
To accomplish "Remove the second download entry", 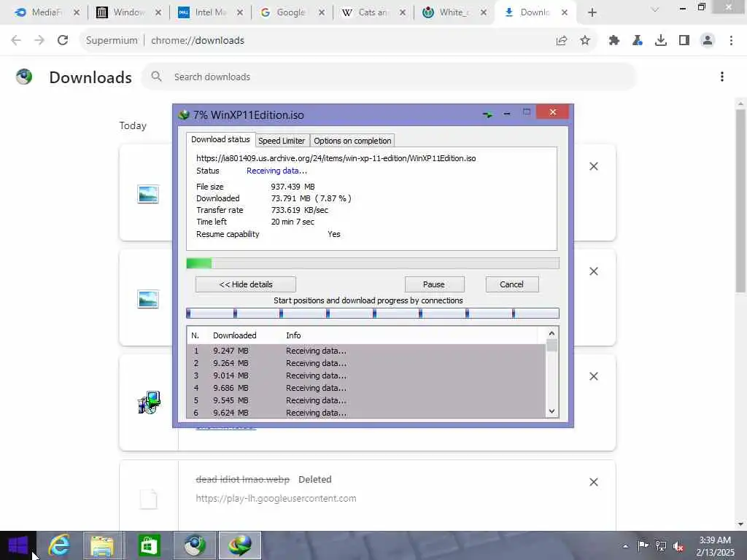I will pos(594,271).
